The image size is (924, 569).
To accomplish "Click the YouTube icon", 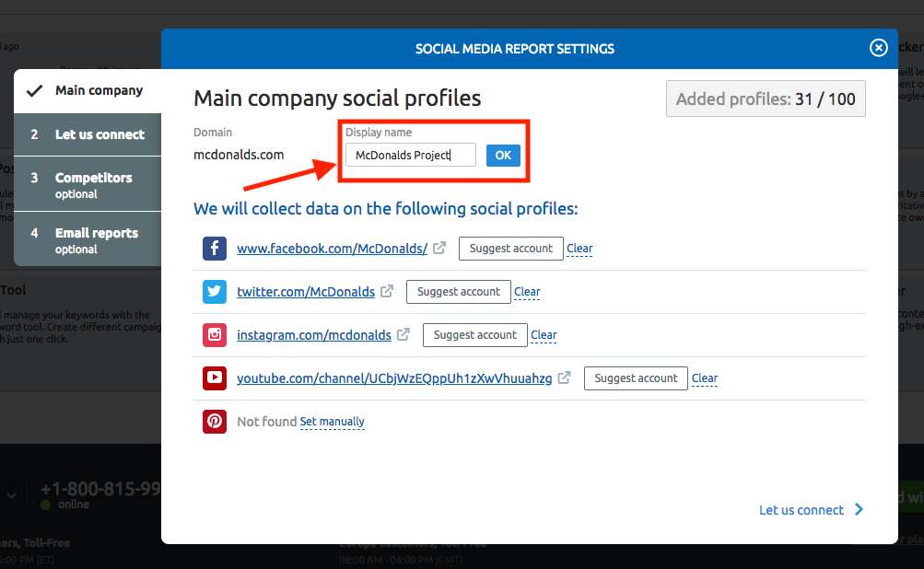I will tap(215, 378).
